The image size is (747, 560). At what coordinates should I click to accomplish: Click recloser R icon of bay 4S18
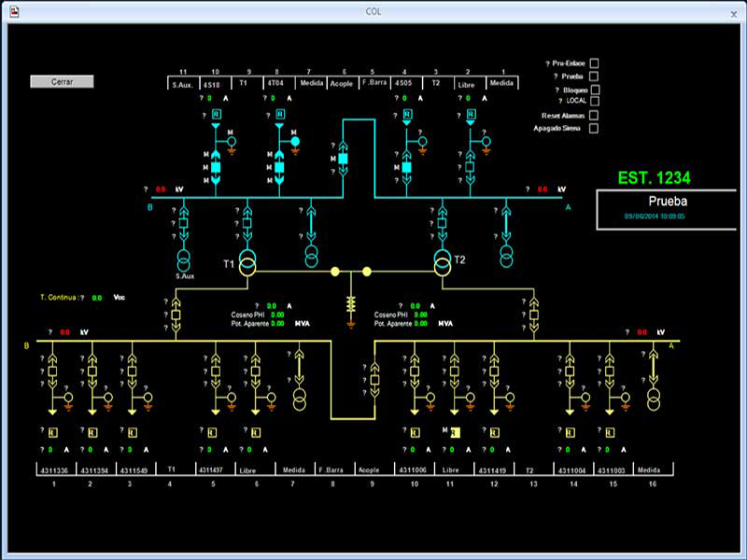click(216, 114)
